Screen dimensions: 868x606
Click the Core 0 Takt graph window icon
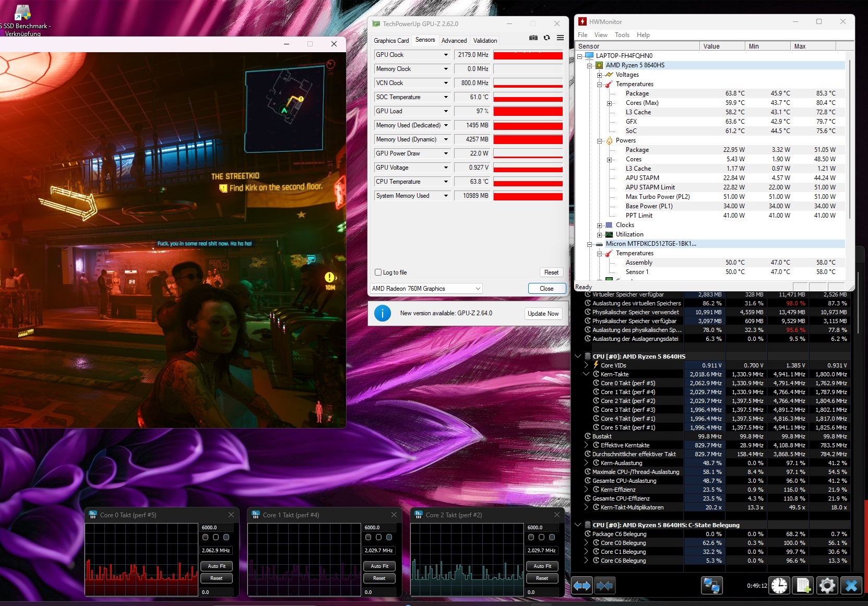coord(93,515)
